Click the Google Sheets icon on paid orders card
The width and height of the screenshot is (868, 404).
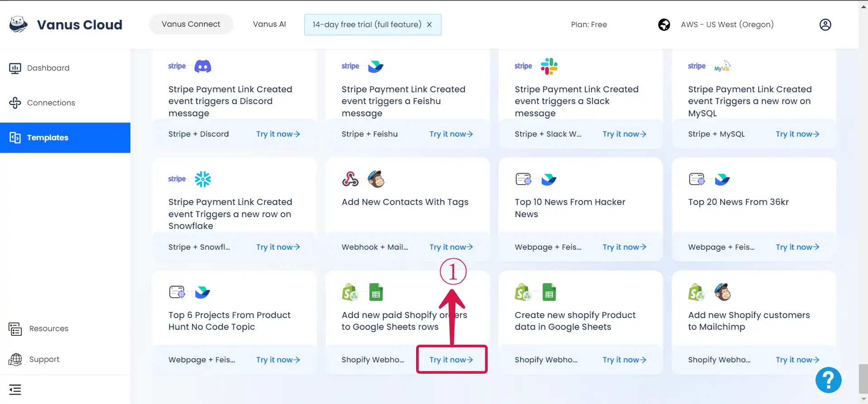point(376,292)
